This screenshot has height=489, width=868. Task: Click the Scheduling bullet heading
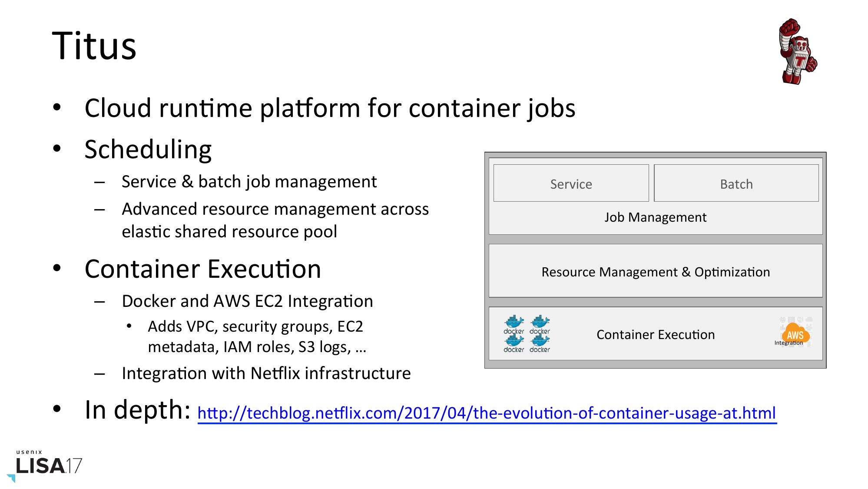148,150
